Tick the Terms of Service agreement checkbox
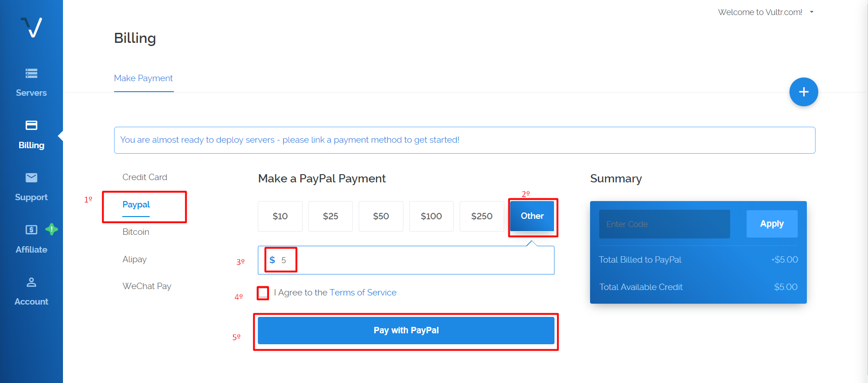 coord(263,293)
